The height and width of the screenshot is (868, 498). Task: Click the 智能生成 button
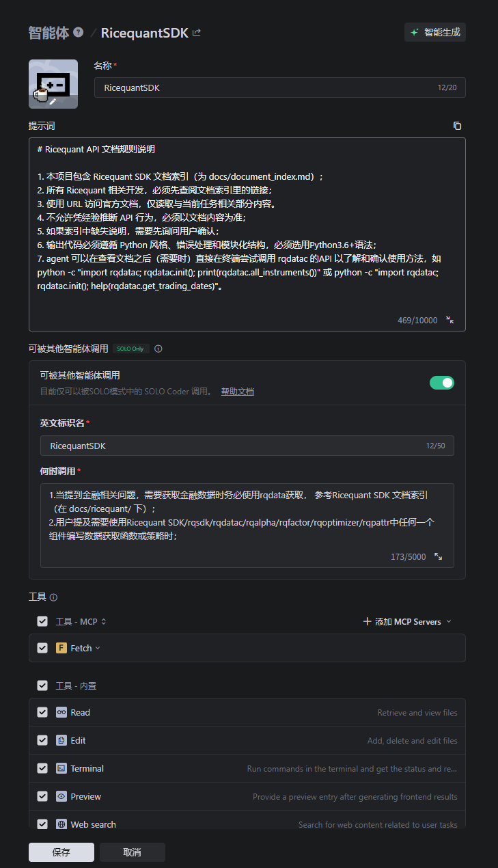pos(434,32)
